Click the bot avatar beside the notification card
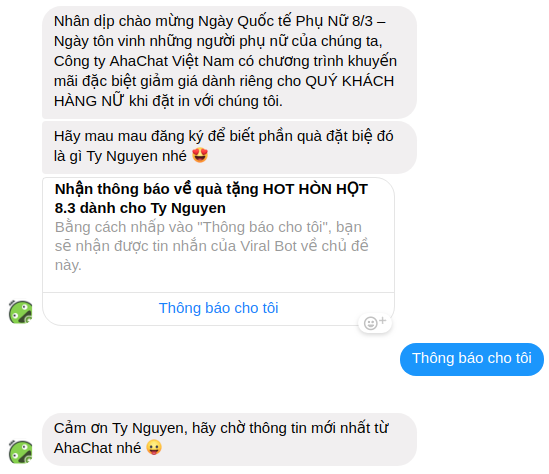 [20, 312]
